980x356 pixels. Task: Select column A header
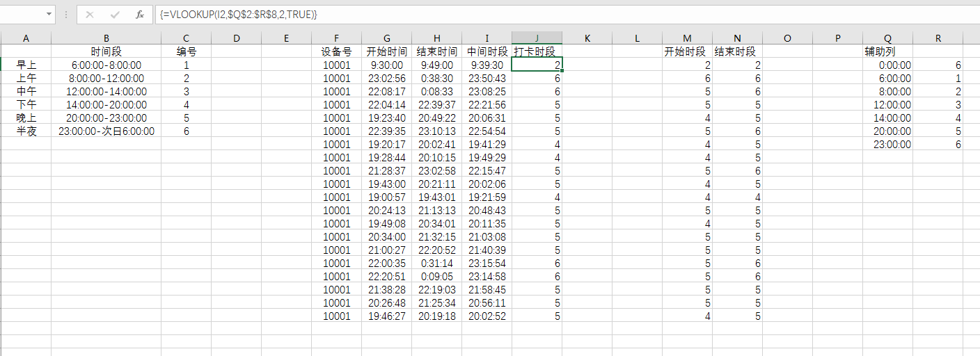tap(26, 38)
